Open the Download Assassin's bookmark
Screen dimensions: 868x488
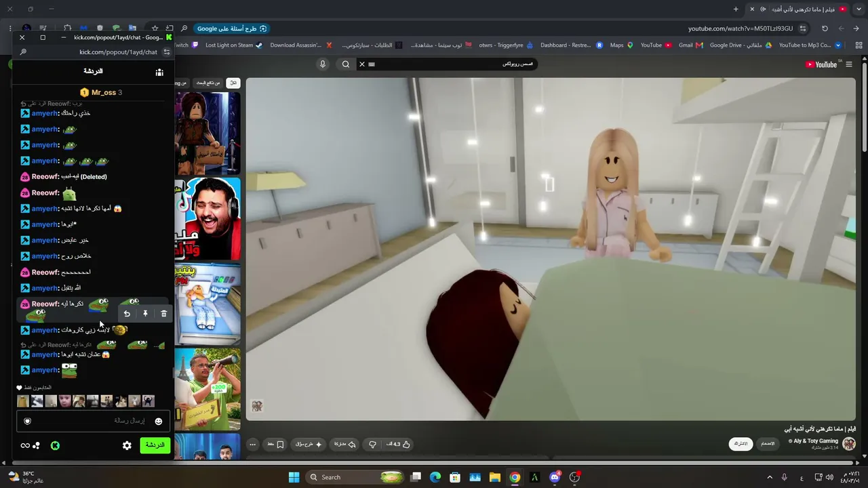(301, 45)
